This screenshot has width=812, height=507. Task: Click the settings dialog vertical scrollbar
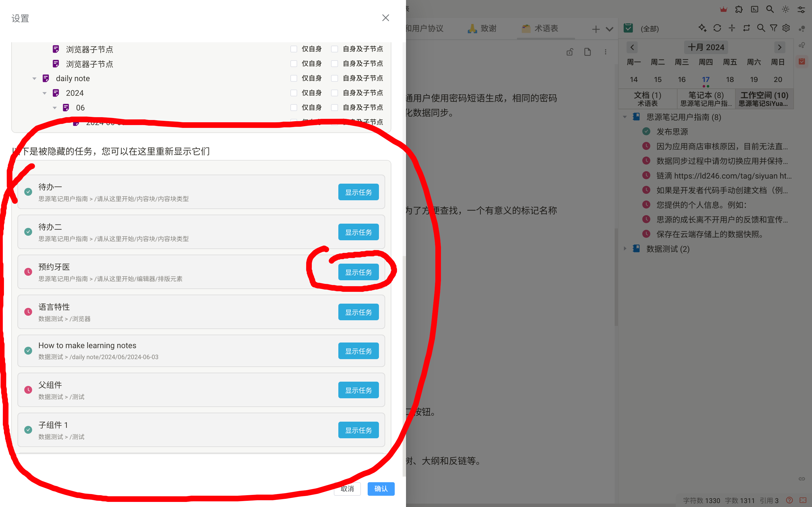point(404,366)
